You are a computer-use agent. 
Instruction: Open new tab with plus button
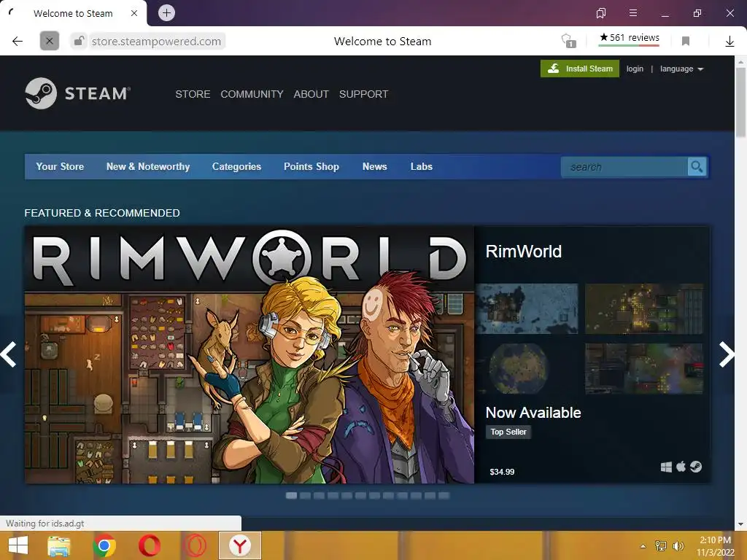(x=166, y=13)
